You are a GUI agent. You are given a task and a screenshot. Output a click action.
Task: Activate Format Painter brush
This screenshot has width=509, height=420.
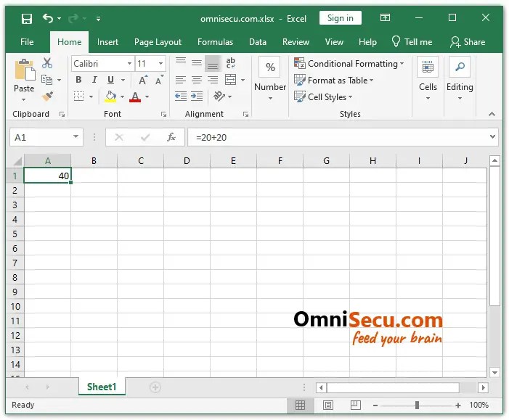(x=47, y=96)
